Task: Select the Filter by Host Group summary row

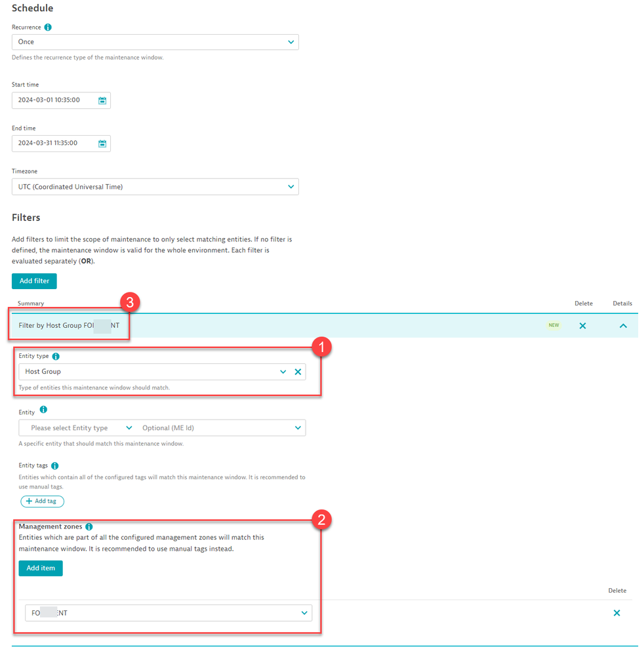Action: 325,325
